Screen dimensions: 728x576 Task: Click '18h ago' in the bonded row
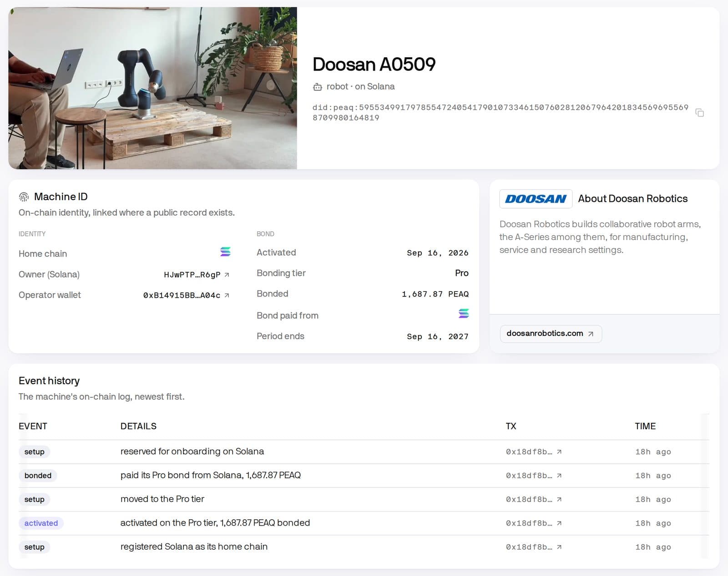[653, 476]
